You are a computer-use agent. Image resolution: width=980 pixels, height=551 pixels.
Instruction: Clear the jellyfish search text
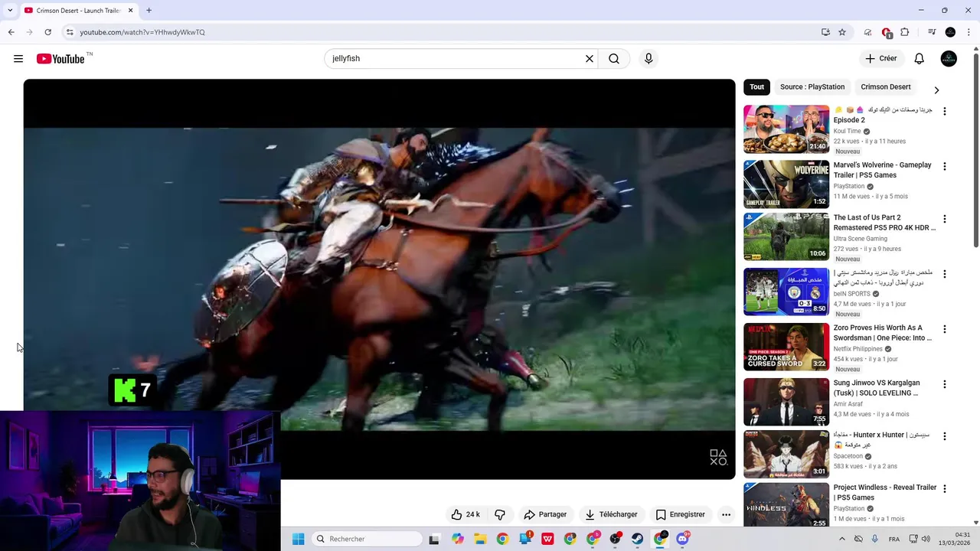click(590, 58)
